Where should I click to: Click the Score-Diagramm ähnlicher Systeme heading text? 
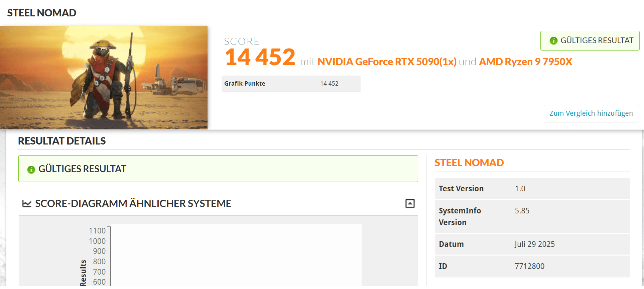pyautogui.click(x=133, y=203)
